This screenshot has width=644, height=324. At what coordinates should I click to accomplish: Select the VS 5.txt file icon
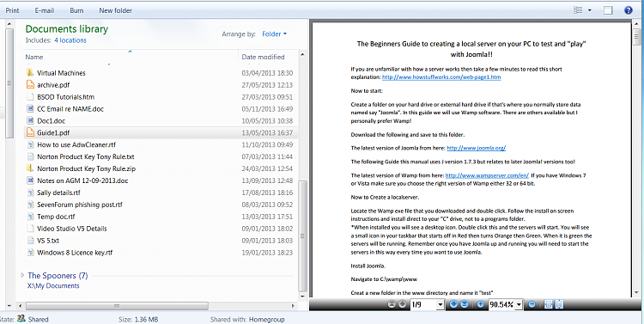coord(30,240)
